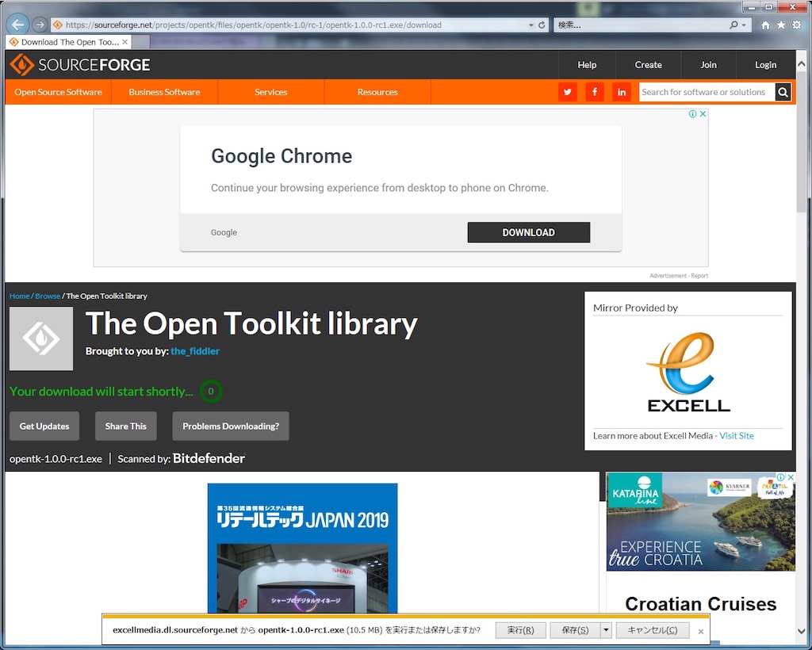
Task: Click the SourceForge logo
Action: click(x=80, y=65)
